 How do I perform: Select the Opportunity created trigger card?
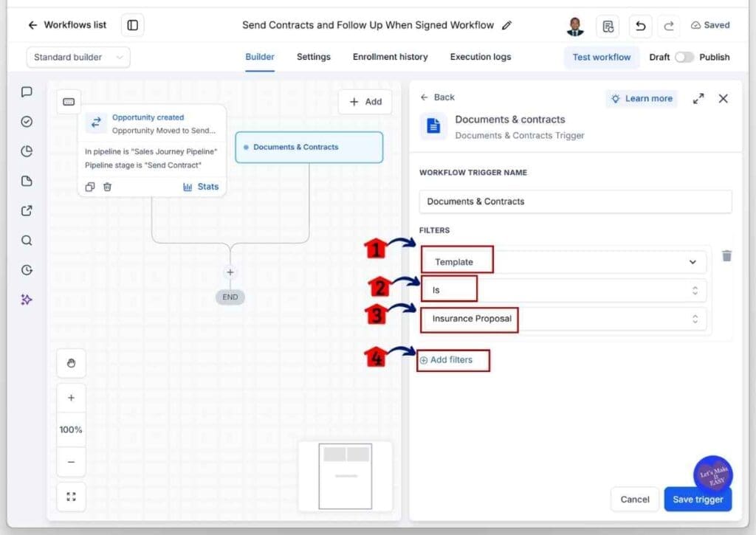pos(152,151)
